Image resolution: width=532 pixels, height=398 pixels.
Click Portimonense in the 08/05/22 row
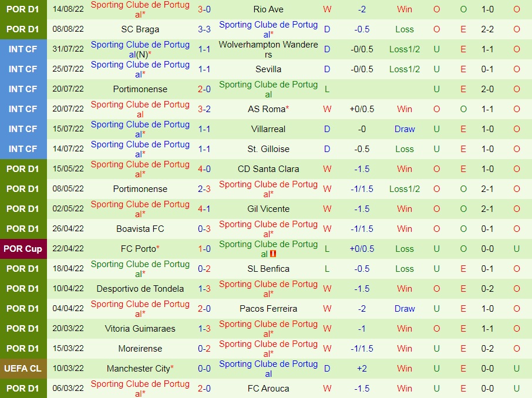[140, 189]
